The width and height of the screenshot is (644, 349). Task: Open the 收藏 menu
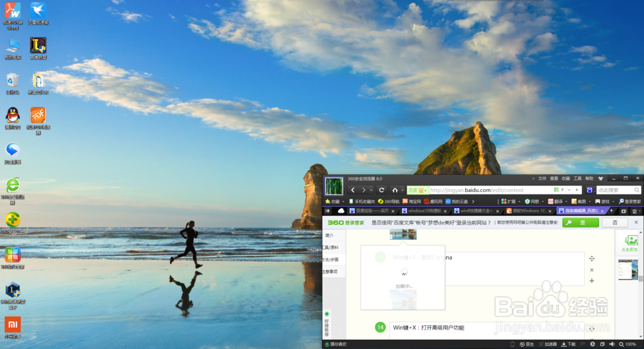[566, 178]
